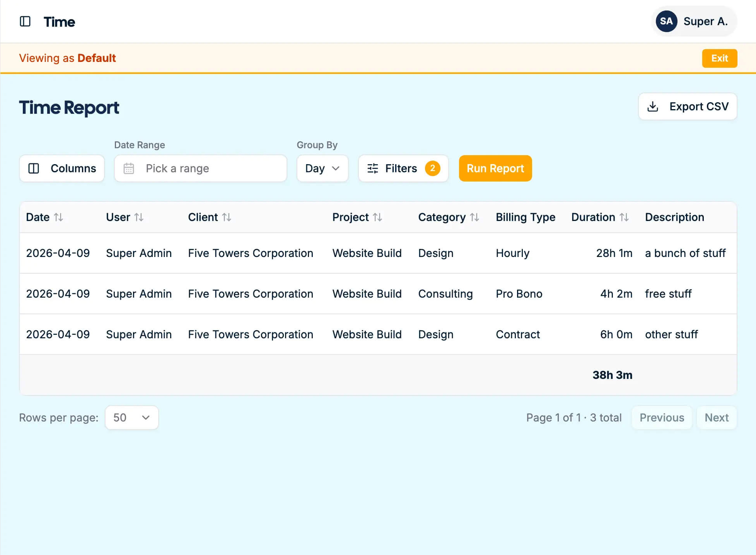Click the Columns button label

[x=73, y=168]
